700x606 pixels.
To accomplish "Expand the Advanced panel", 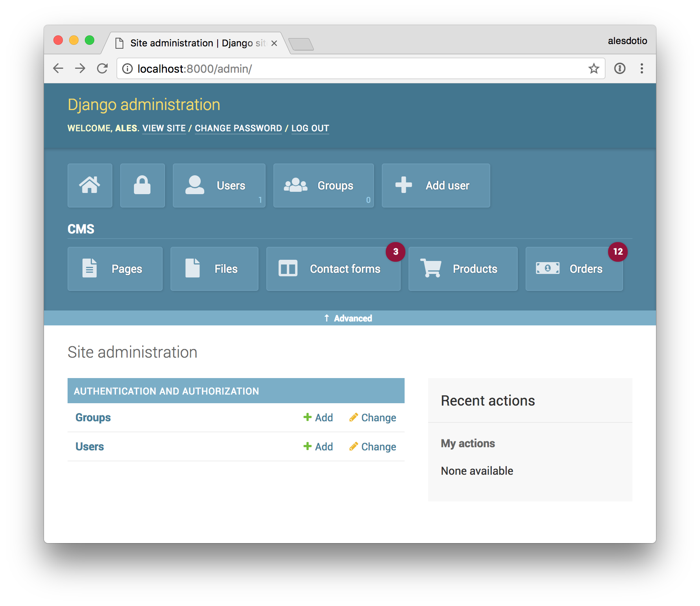I will coord(348,318).
